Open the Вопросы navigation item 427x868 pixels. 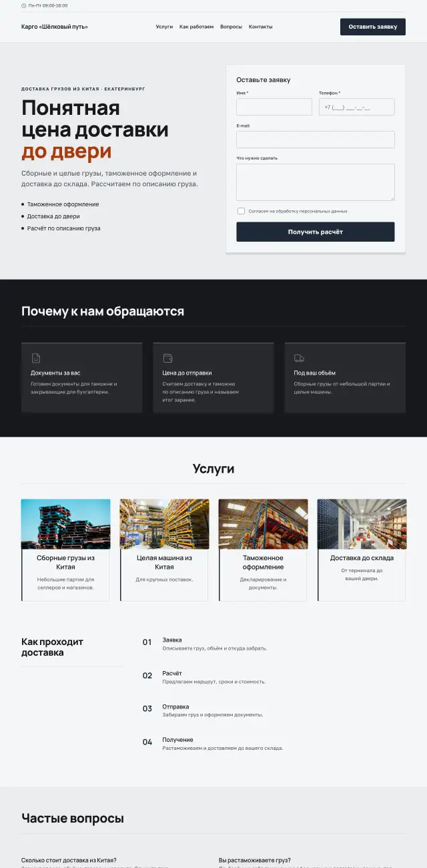232,27
